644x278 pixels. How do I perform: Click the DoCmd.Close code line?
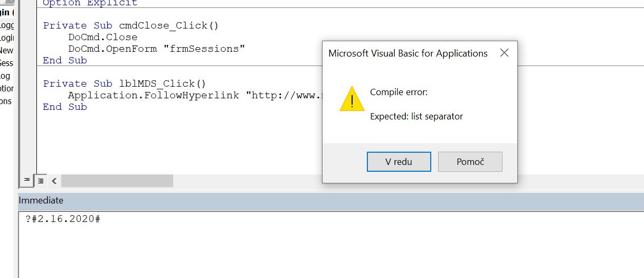tap(102, 37)
